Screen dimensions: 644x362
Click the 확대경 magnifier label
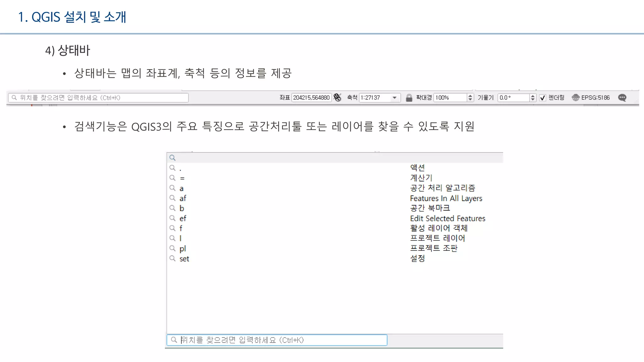424,98
